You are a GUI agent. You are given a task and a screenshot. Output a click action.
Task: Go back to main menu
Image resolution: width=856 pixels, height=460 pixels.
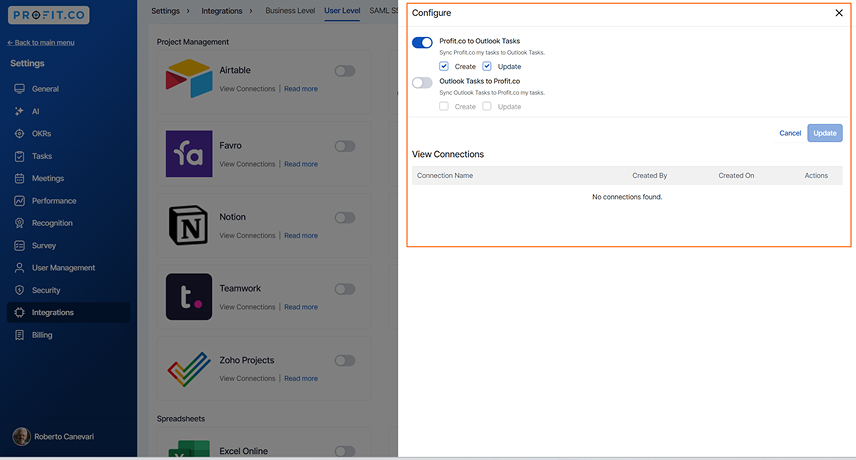(x=41, y=43)
